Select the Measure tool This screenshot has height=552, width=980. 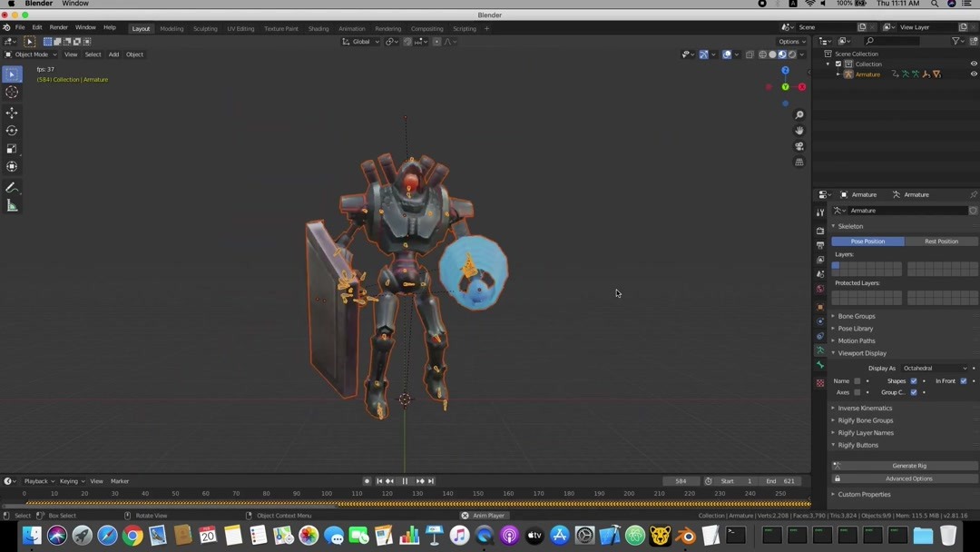tap(12, 205)
